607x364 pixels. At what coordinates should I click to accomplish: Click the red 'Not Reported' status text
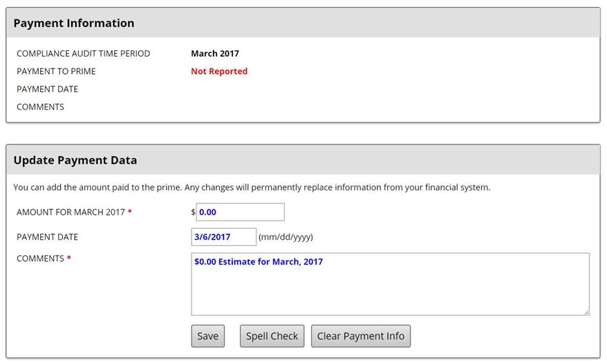coord(218,71)
